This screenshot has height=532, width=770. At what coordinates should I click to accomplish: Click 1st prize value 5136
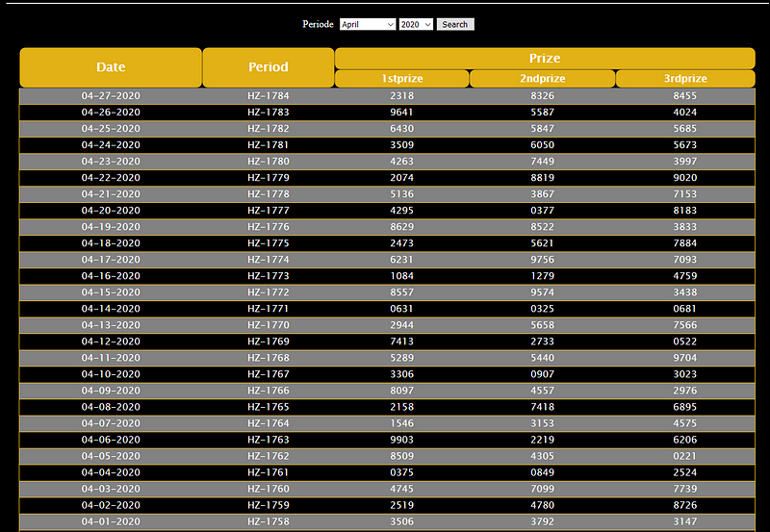(x=401, y=194)
